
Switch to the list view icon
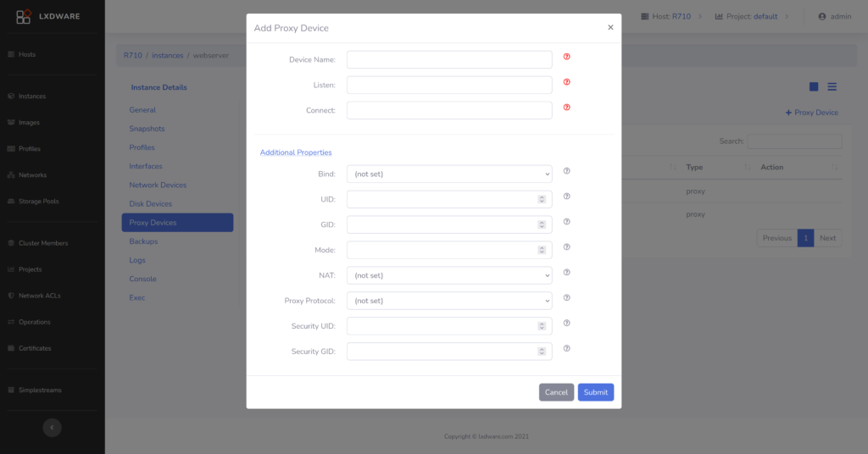pos(832,86)
